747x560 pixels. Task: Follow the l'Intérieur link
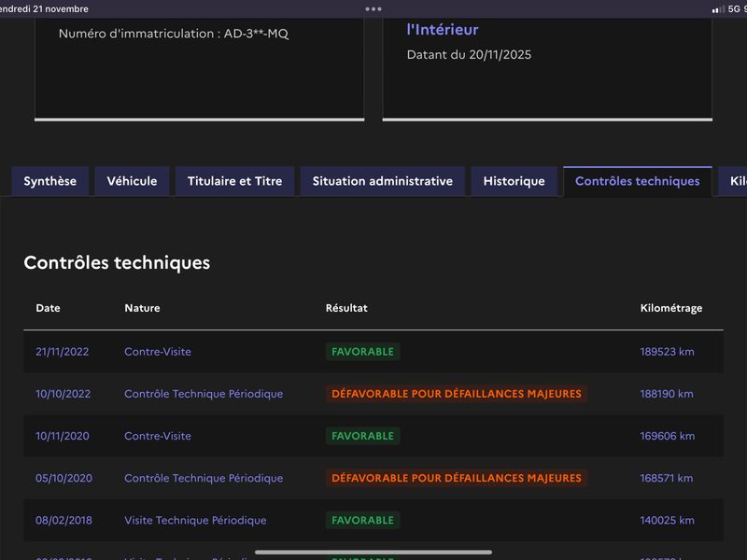point(443,30)
